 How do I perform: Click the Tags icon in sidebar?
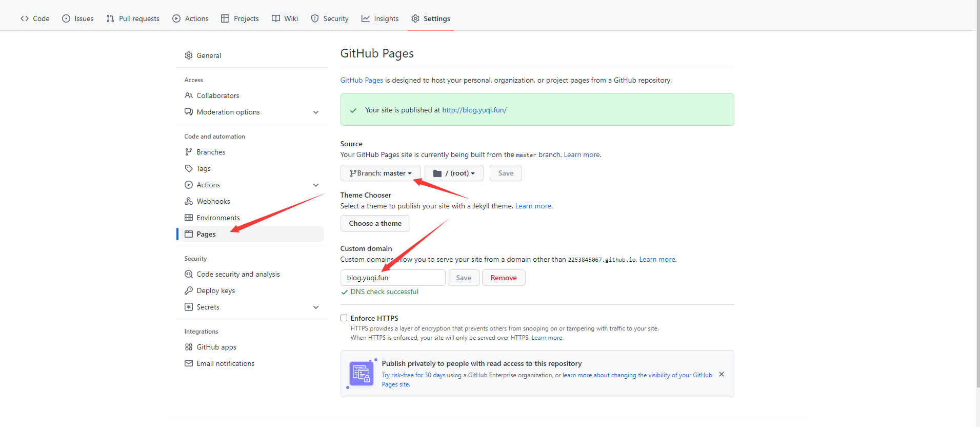[189, 168]
